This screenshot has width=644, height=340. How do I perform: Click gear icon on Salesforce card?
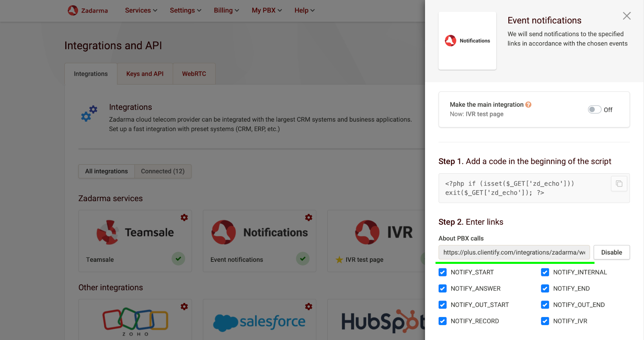point(309,307)
